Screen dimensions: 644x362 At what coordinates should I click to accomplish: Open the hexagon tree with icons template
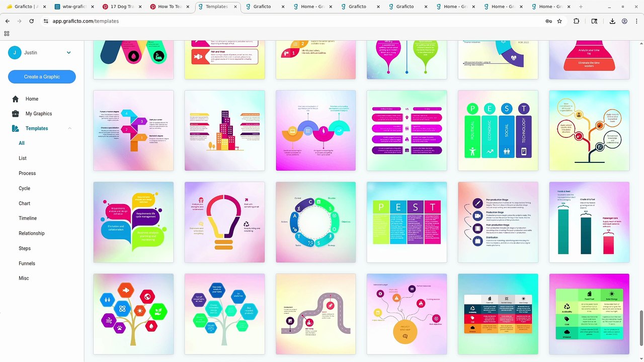133,314
